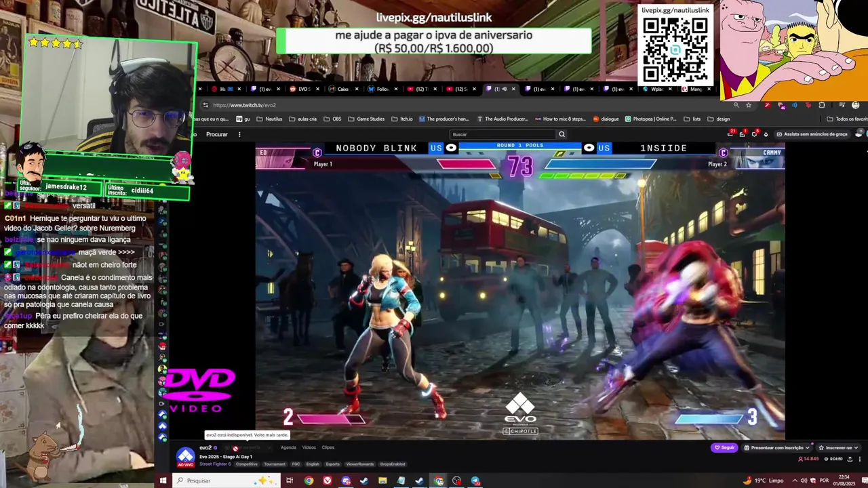Viewport: 868px width, 488px height.
Task: Open the Nautilus bookmark folder
Action: click(270, 119)
